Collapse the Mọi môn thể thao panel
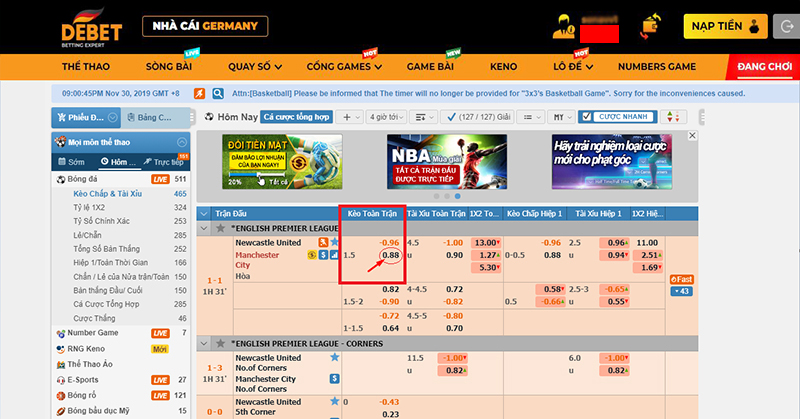 coord(182,142)
